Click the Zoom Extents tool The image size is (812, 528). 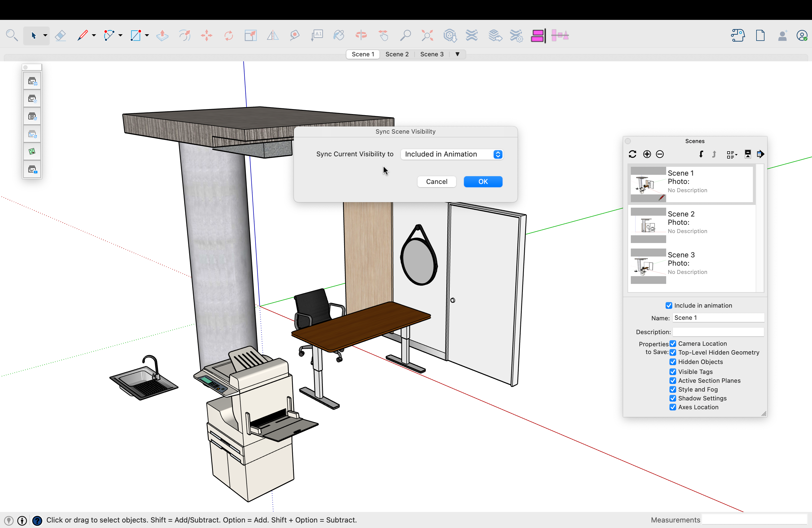(x=427, y=35)
